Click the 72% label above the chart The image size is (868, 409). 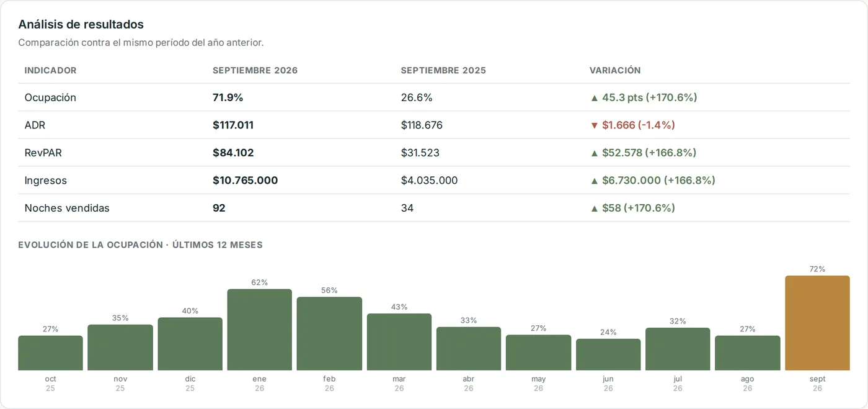click(x=817, y=269)
